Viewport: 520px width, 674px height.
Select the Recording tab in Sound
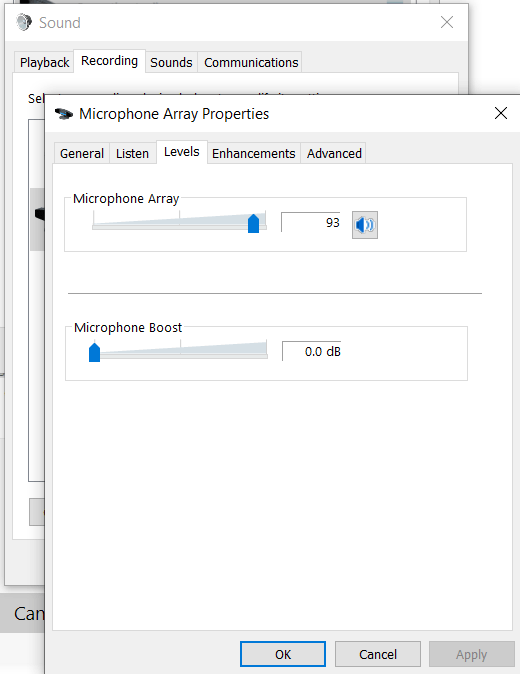[109, 61]
